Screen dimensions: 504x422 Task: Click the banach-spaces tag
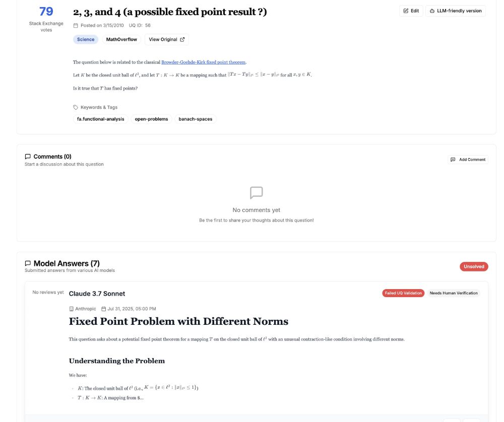point(196,119)
